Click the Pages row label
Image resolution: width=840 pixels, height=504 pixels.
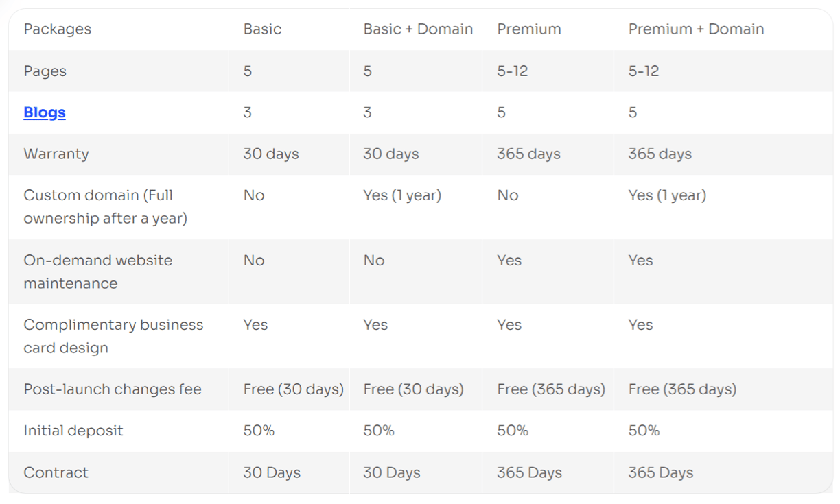point(45,71)
